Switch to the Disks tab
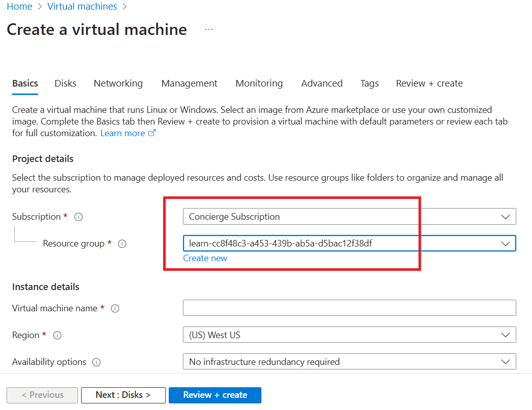 pos(65,83)
